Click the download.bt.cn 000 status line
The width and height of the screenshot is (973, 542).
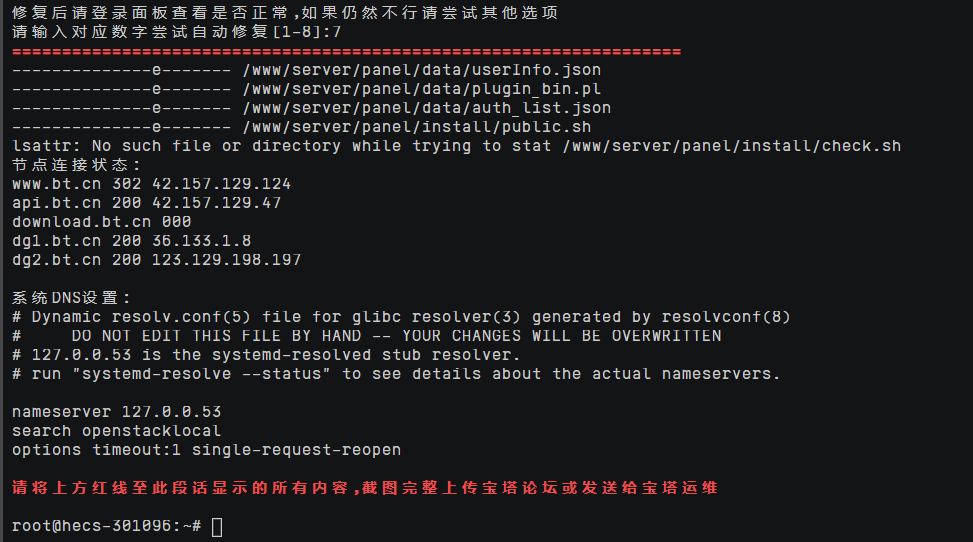102,222
